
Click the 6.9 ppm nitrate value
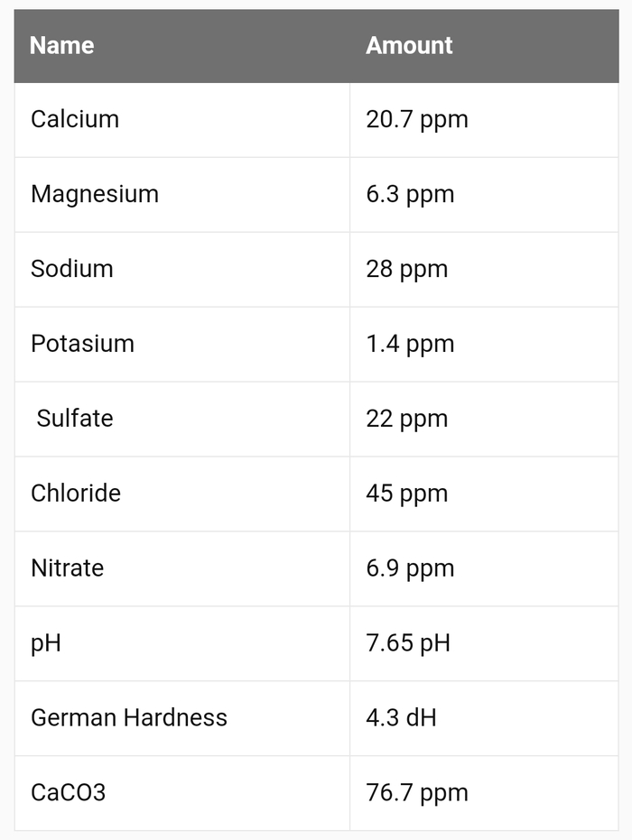[x=410, y=568]
